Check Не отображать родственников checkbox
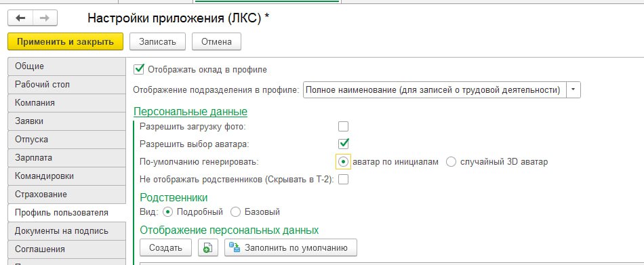644x265 pixels. coord(344,179)
